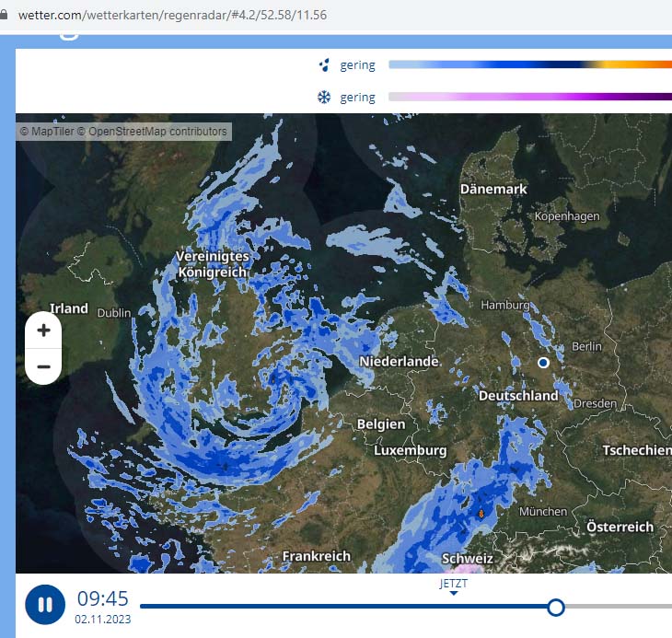The image size is (672, 638).
Task: Click the snow 'gering' legend label
Action: 357,98
